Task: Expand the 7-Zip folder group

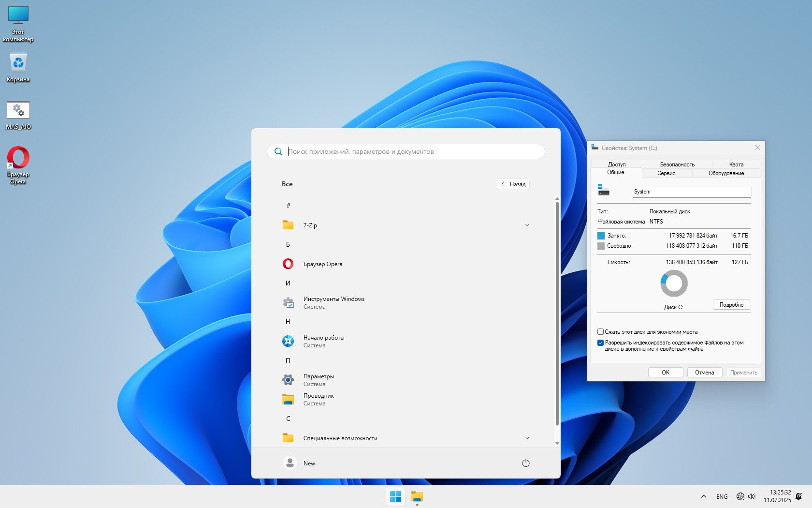Action: (527, 225)
